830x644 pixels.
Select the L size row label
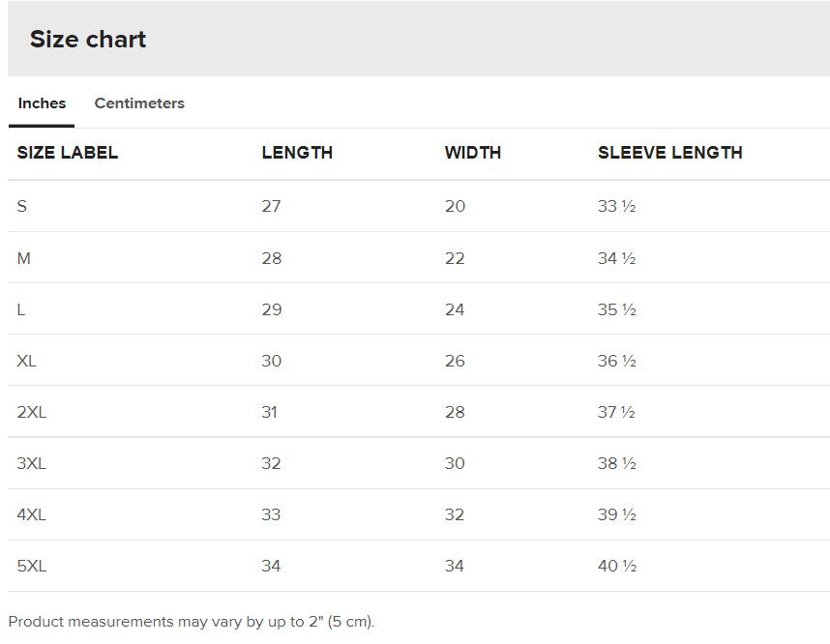21,309
